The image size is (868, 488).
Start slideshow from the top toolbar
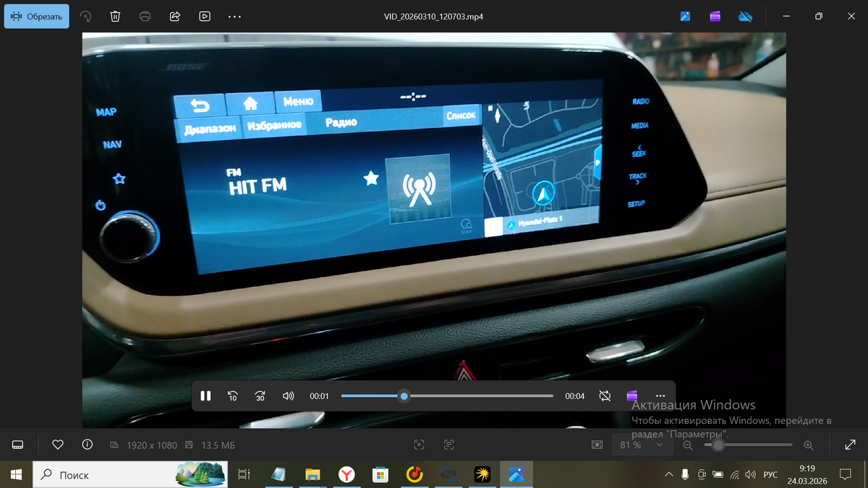(205, 16)
